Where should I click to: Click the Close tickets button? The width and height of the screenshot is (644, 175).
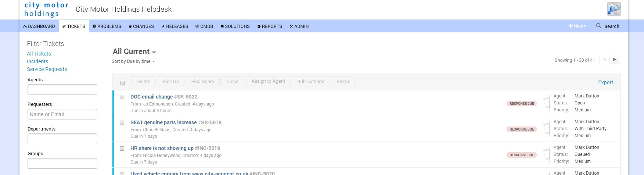pyautogui.click(x=233, y=81)
